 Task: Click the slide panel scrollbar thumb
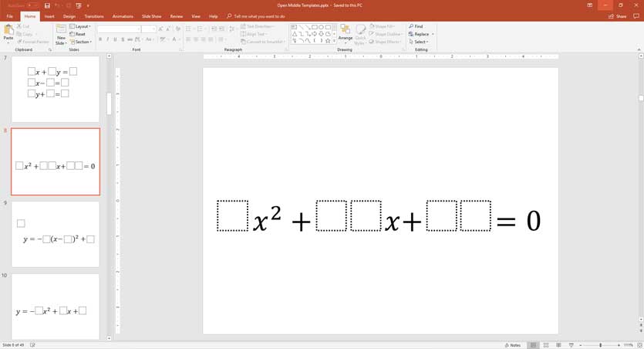(x=109, y=103)
